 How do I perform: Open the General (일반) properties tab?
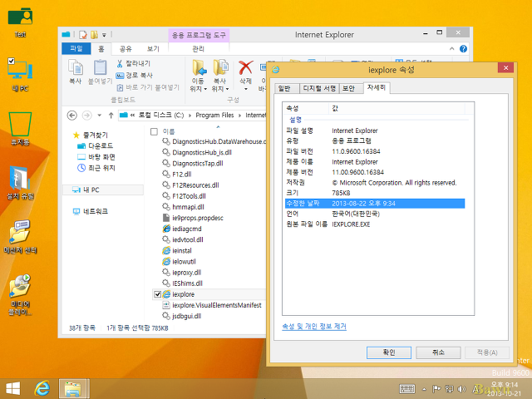286,88
